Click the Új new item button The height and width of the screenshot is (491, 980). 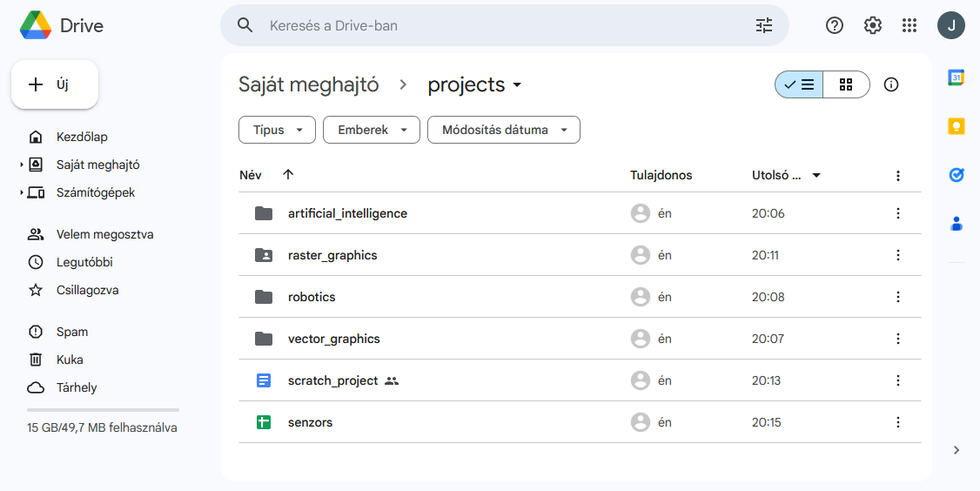[54, 84]
